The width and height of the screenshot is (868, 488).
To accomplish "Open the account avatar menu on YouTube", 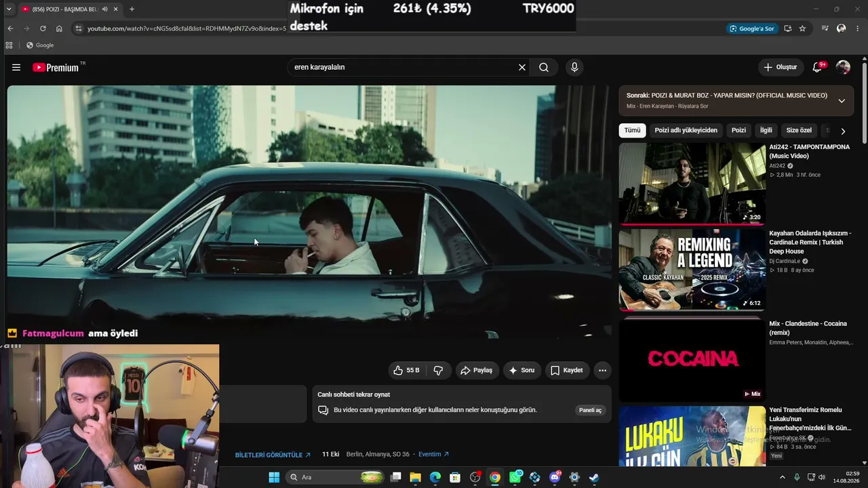I will pos(843,67).
